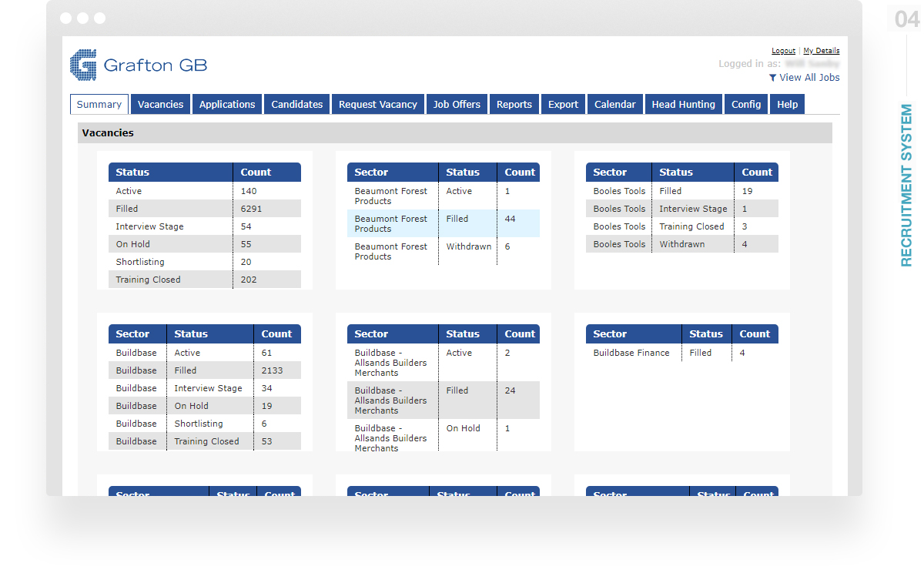
Task: Open the Summary tab
Action: (x=99, y=105)
